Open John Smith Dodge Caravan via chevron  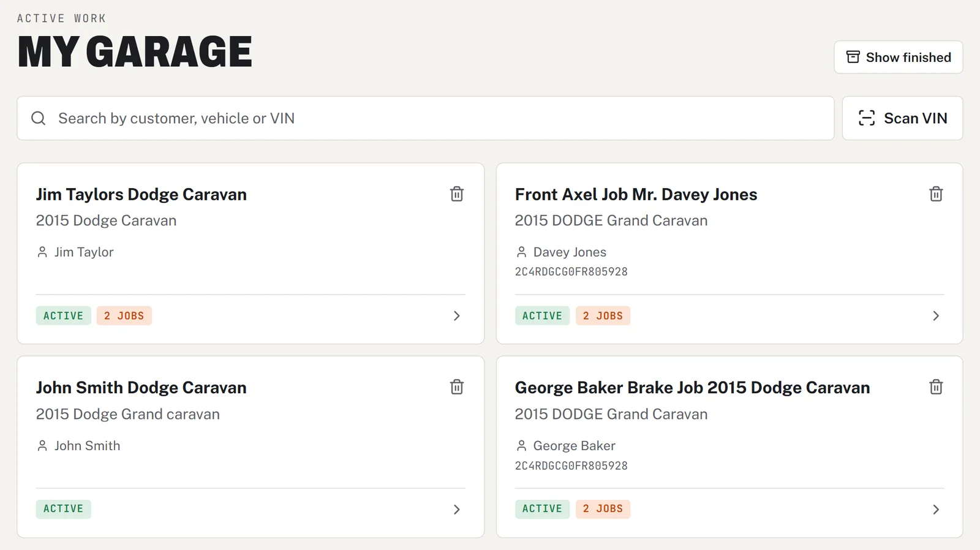pos(456,510)
